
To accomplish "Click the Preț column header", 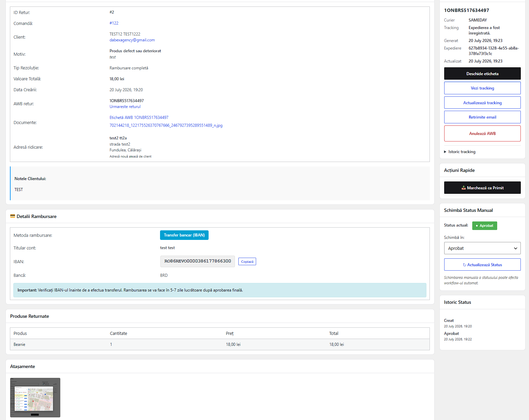I will [229, 334].
